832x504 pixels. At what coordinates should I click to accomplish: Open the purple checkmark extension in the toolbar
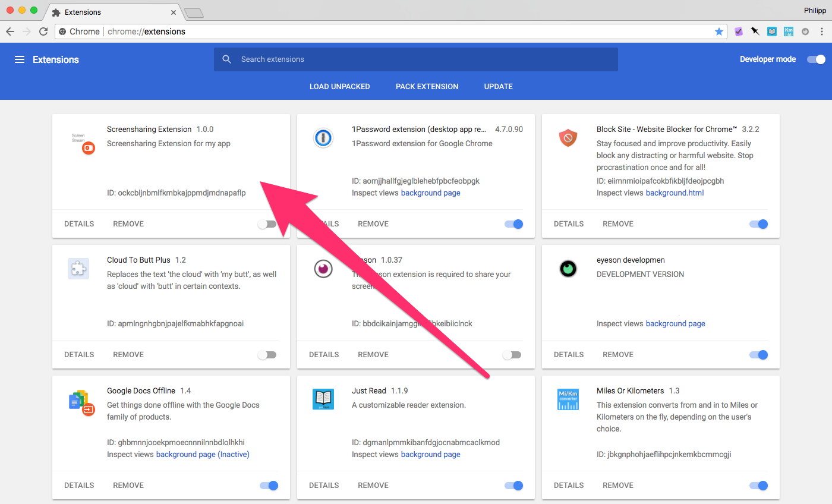(739, 31)
